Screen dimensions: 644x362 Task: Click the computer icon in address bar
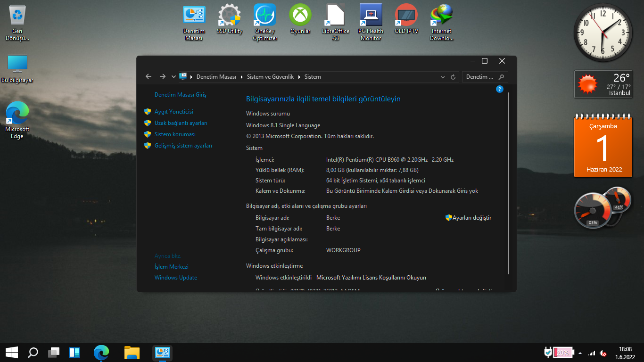(183, 76)
